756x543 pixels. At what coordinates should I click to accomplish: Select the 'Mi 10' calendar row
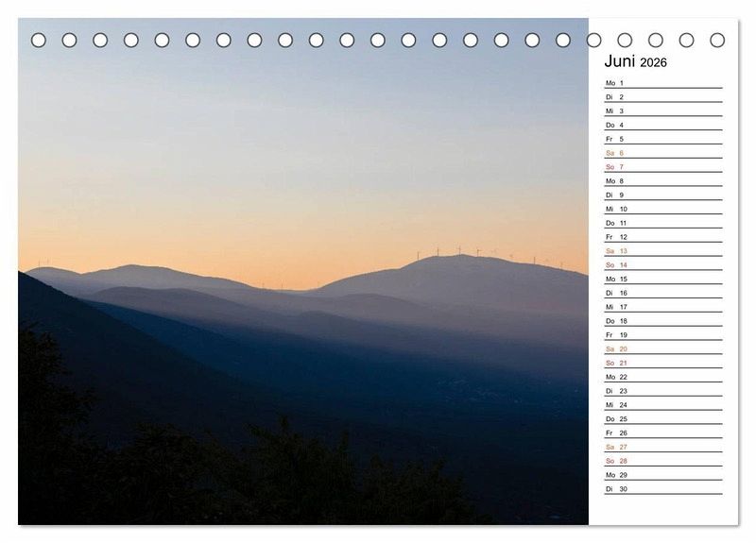(663, 209)
